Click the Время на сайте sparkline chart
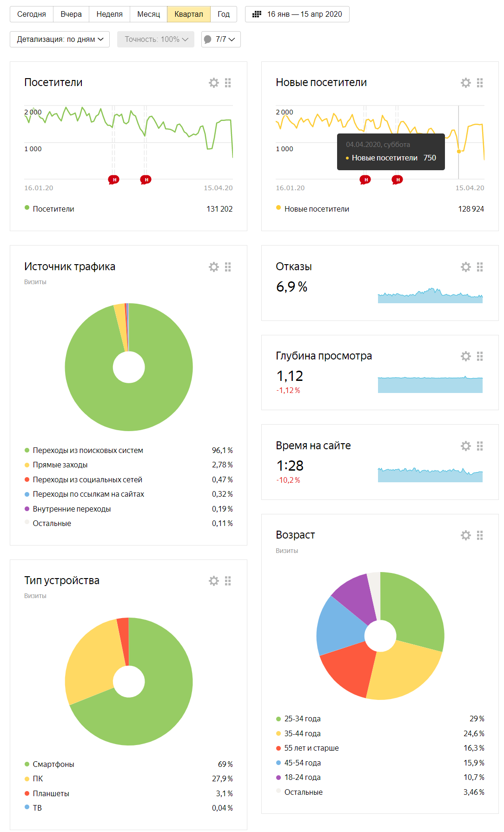The height and width of the screenshot is (832, 504). (430, 474)
